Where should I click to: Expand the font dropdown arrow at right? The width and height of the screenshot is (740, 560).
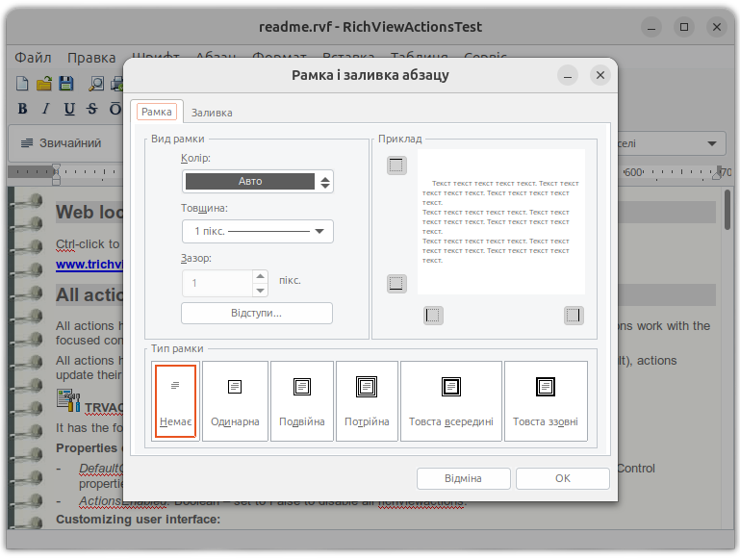[x=712, y=143]
